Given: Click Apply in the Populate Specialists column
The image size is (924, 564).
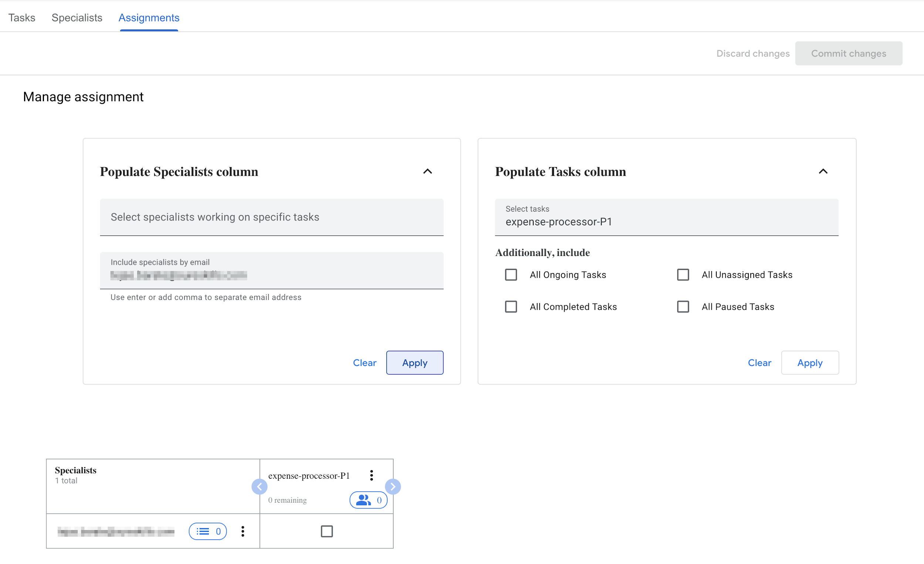Looking at the screenshot, I should 414,362.
